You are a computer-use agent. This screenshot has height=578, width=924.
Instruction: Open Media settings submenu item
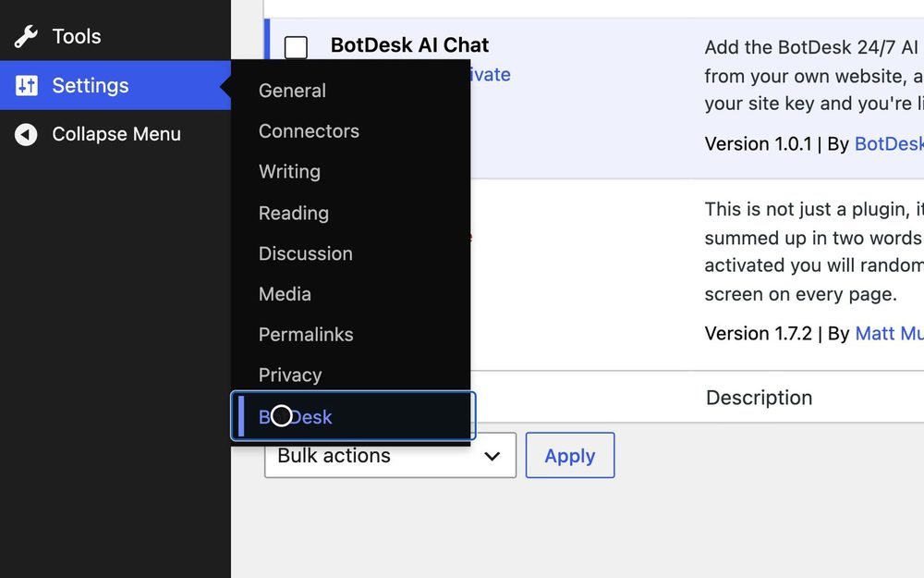285,294
